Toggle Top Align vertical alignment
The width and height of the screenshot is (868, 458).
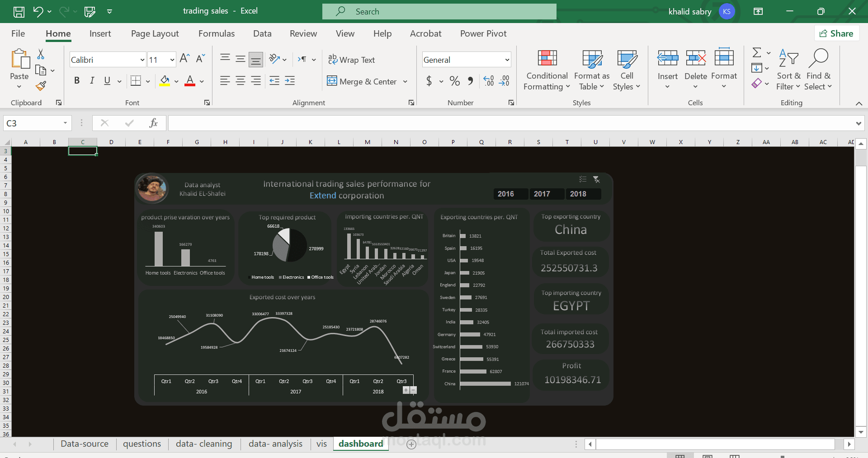click(x=225, y=59)
